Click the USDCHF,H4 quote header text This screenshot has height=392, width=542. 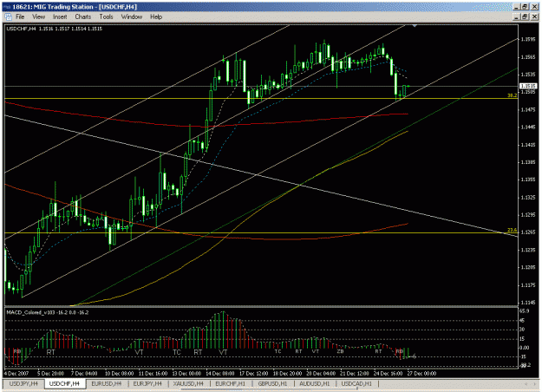(x=55, y=29)
